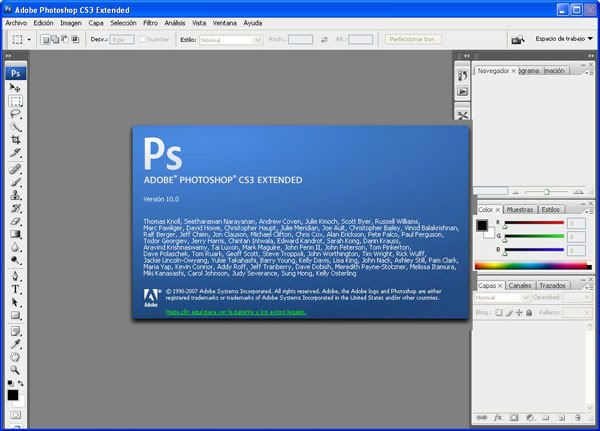
Task: Open the Edición menu
Action: point(43,23)
